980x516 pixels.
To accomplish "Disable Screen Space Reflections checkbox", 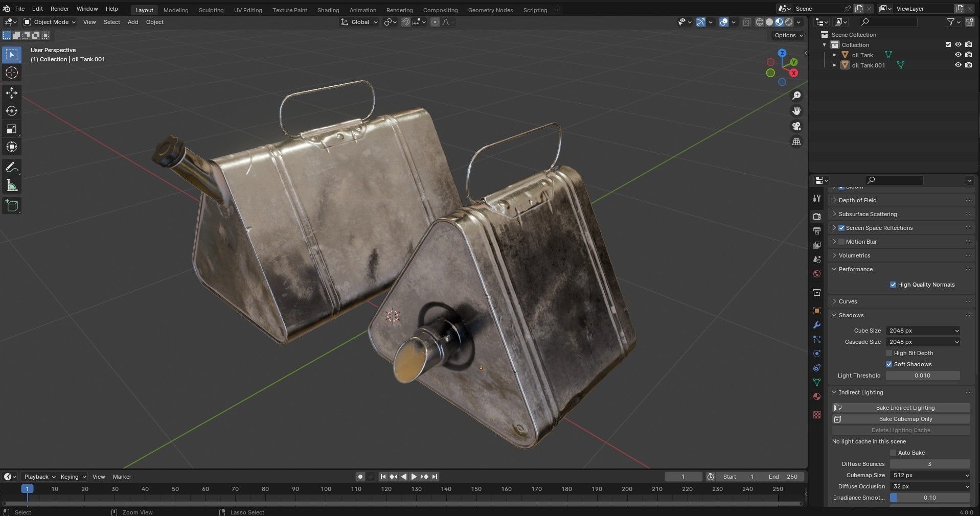I will click(841, 228).
